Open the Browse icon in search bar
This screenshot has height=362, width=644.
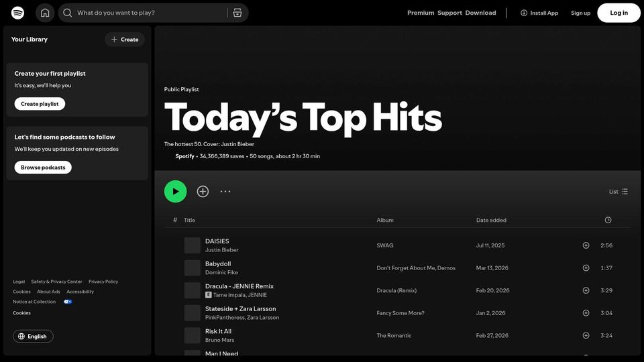237,13
